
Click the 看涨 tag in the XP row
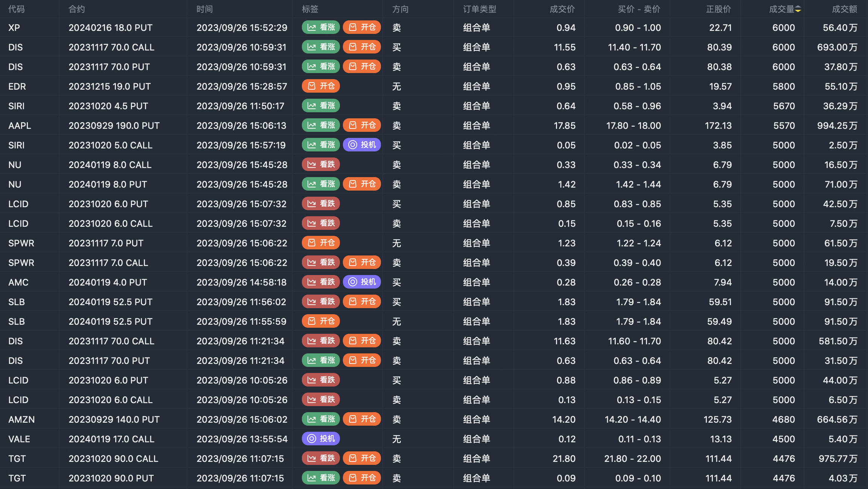pyautogui.click(x=321, y=27)
